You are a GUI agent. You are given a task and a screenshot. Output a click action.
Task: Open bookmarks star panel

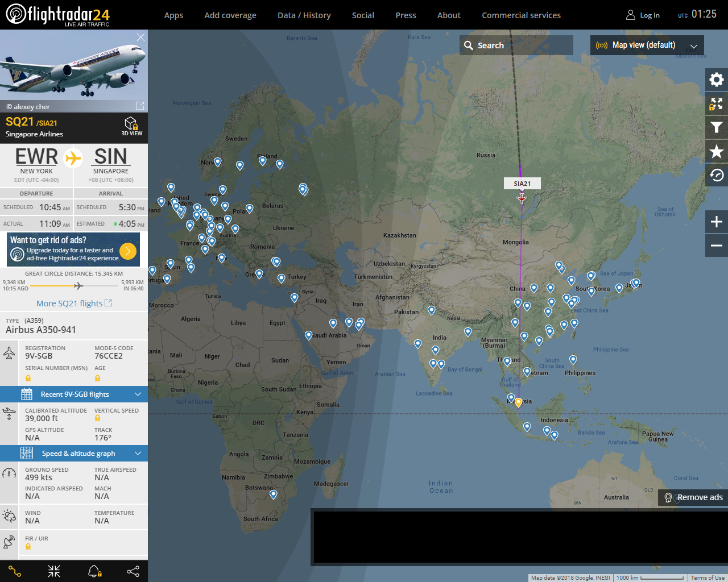[x=717, y=151]
